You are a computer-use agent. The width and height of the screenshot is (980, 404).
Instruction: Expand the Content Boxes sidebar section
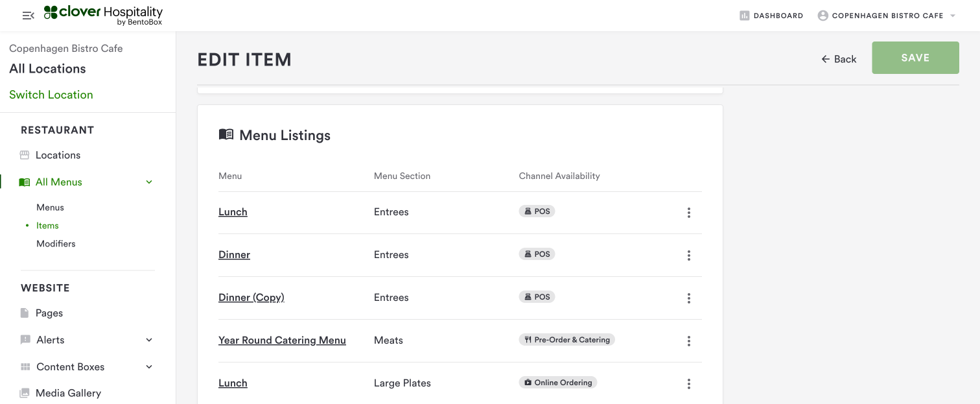(149, 367)
